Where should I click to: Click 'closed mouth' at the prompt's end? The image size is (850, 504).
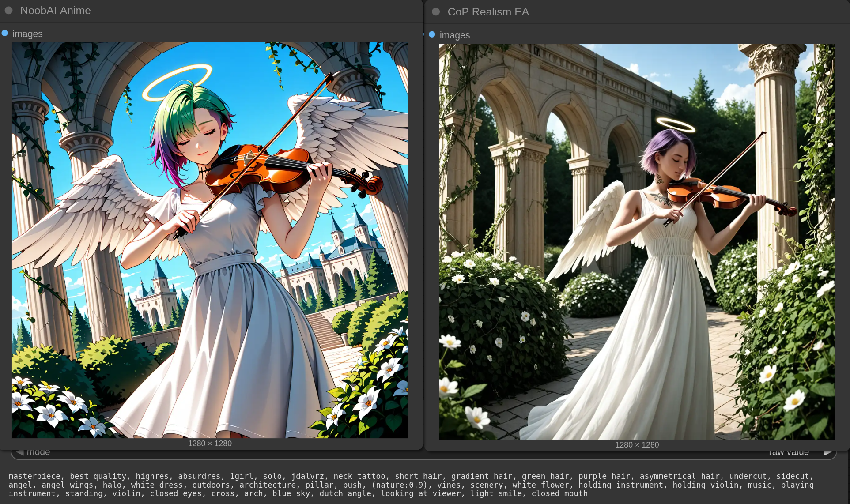559,493
